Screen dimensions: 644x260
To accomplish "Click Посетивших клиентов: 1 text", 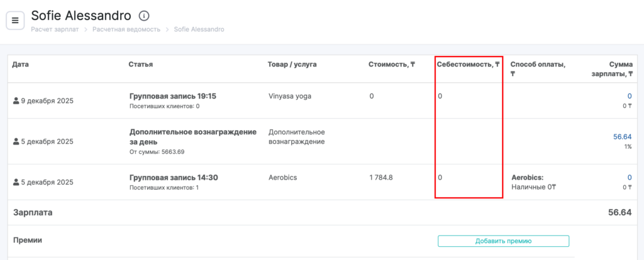I will 164,188.
